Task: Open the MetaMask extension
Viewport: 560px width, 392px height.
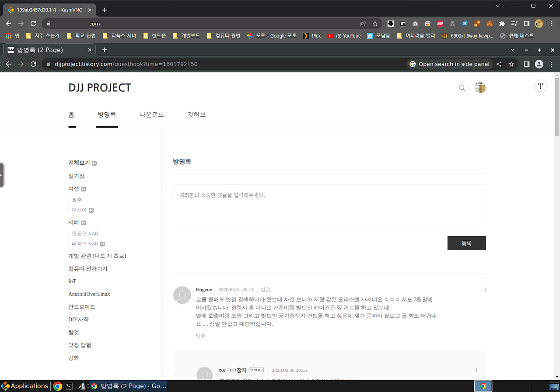Action: 489,24
